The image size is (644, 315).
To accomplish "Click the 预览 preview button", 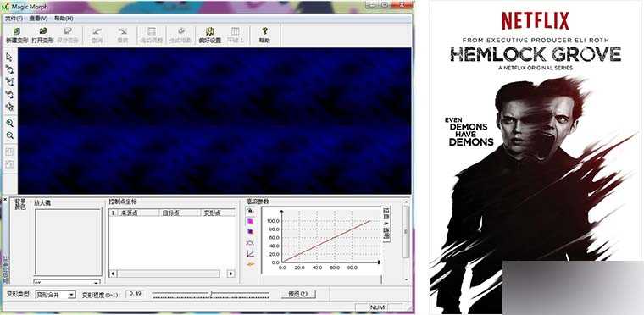I will click(298, 294).
